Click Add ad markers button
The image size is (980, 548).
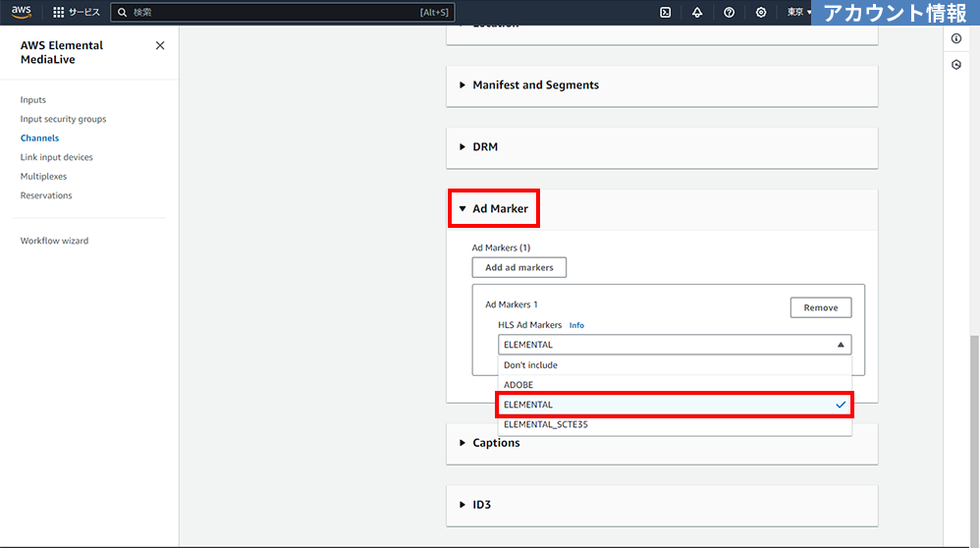[519, 267]
